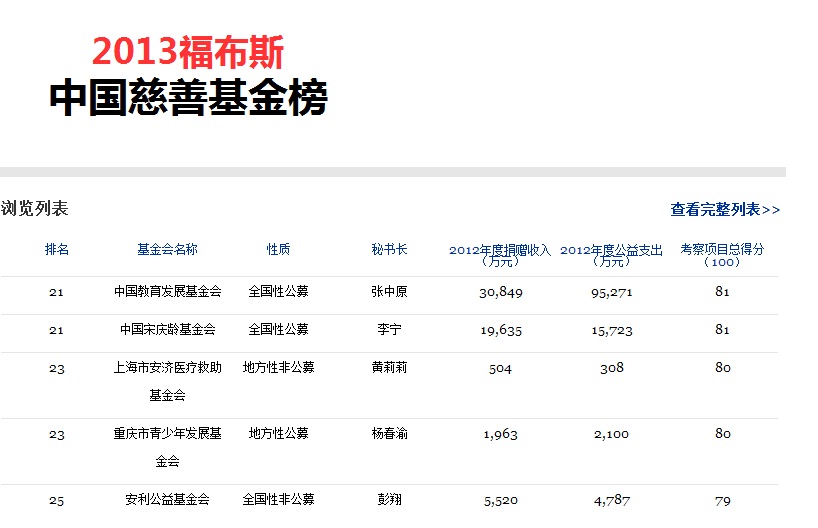This screenshot has height=528, width=818.
Task: Click score 80 in 黄莉莉 row
Action: [723, 368]
